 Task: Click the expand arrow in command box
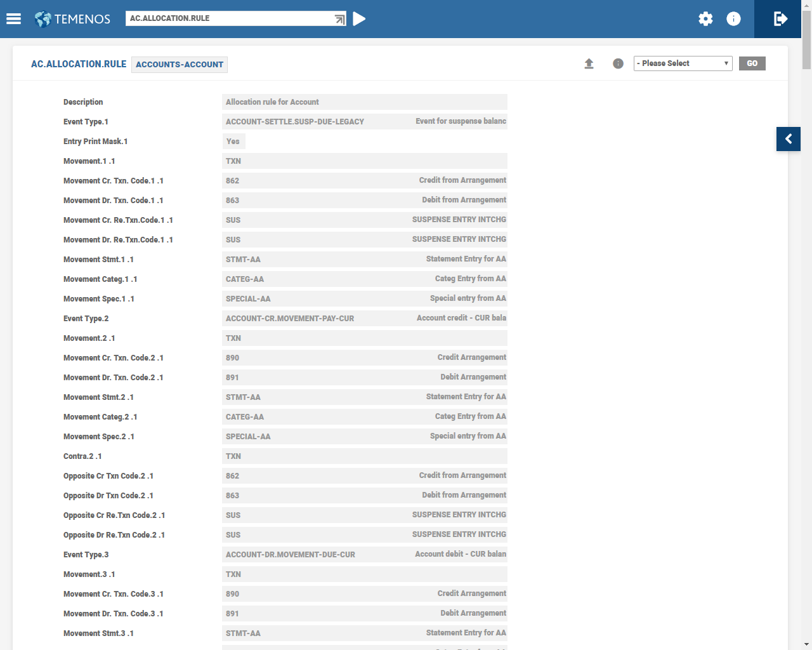click(340, 19)
